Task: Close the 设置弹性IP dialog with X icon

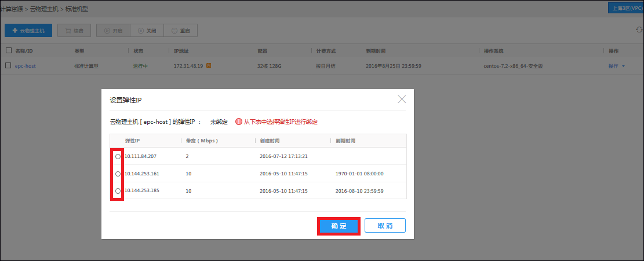Action: click(x=402, y=100)
